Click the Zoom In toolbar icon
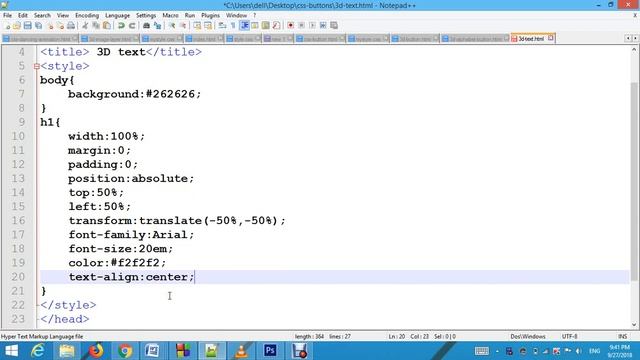Screen dimensions: 640x360 (172, 26)
